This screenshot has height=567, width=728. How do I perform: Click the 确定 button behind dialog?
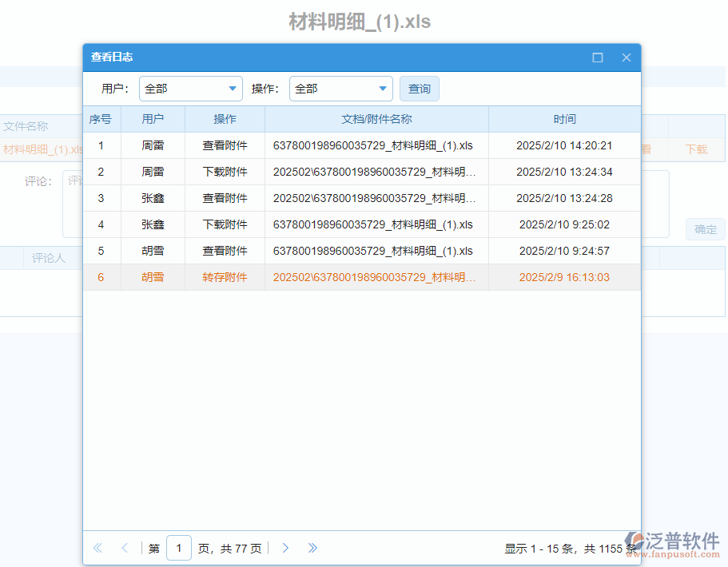[x=705, y=229]
